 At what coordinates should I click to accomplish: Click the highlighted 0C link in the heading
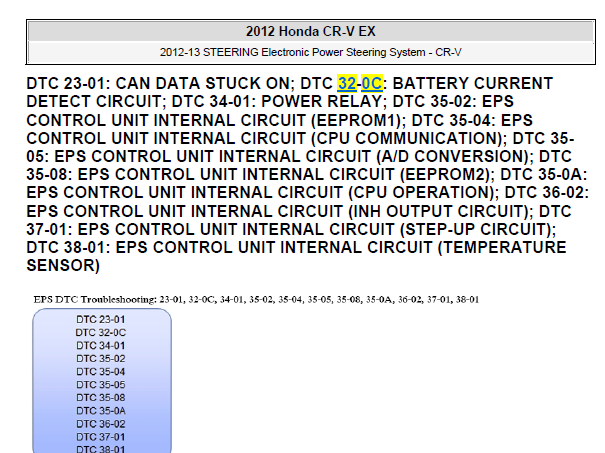click(372, 83)
